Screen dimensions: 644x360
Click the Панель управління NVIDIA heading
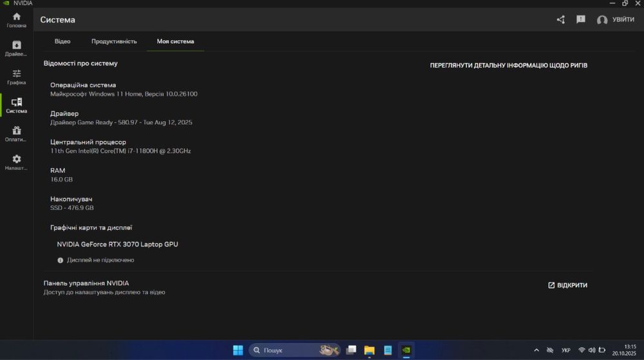coord(86,283)
